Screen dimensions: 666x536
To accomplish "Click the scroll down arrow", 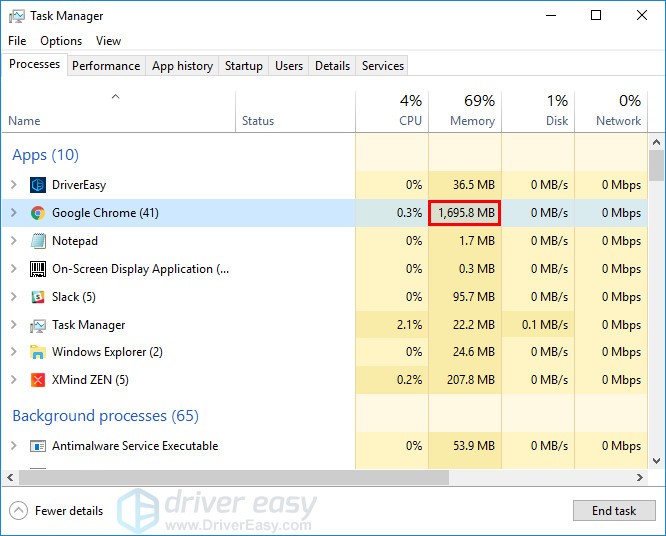I will pyautogui.click(x=656, y=461).
